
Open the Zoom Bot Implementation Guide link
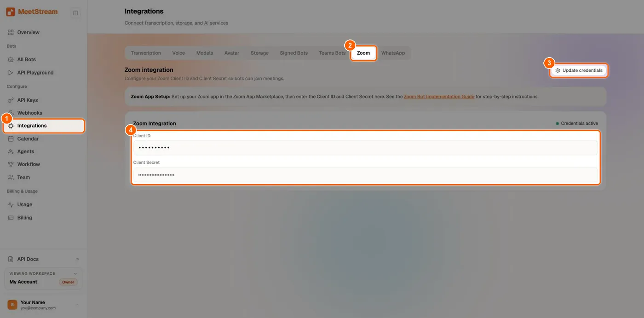439,97
